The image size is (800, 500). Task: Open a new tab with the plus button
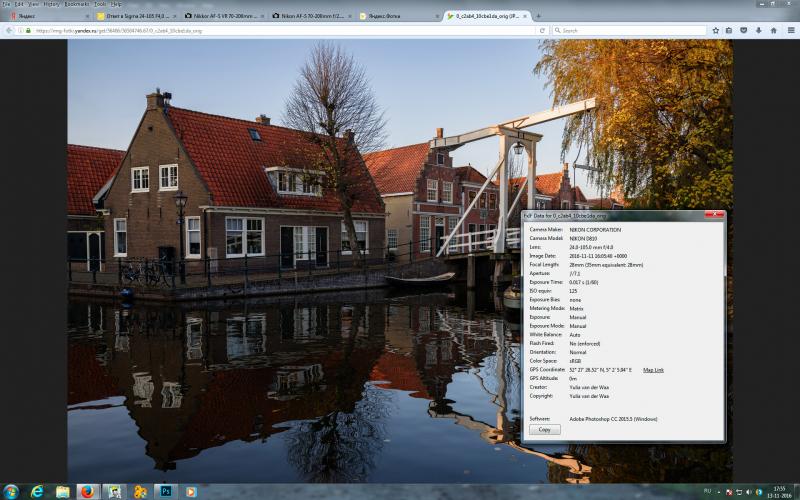click(538, 16)
